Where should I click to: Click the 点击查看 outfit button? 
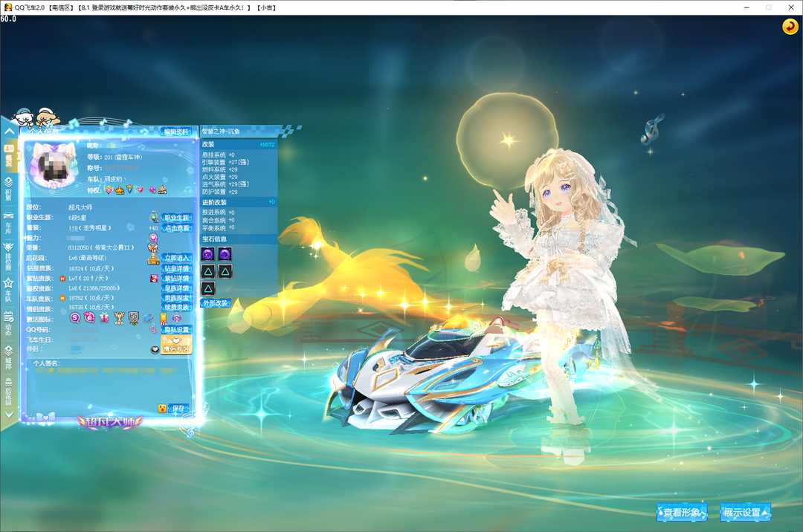tap(177, 227)
